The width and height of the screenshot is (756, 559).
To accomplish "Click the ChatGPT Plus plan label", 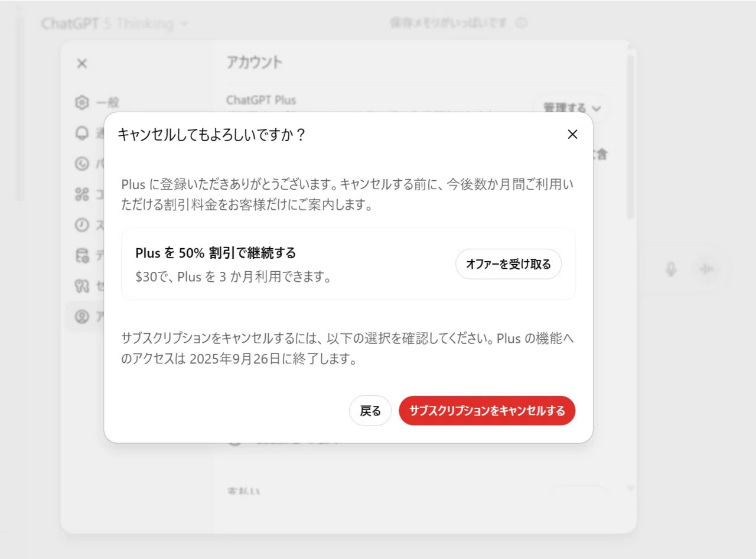I will point(261,100).
